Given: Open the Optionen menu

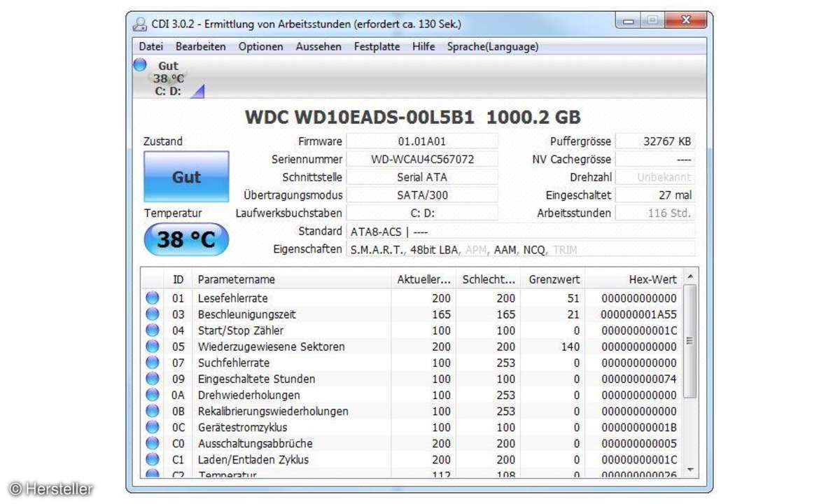Looking at the screenshot, I should tap(261, 47).
